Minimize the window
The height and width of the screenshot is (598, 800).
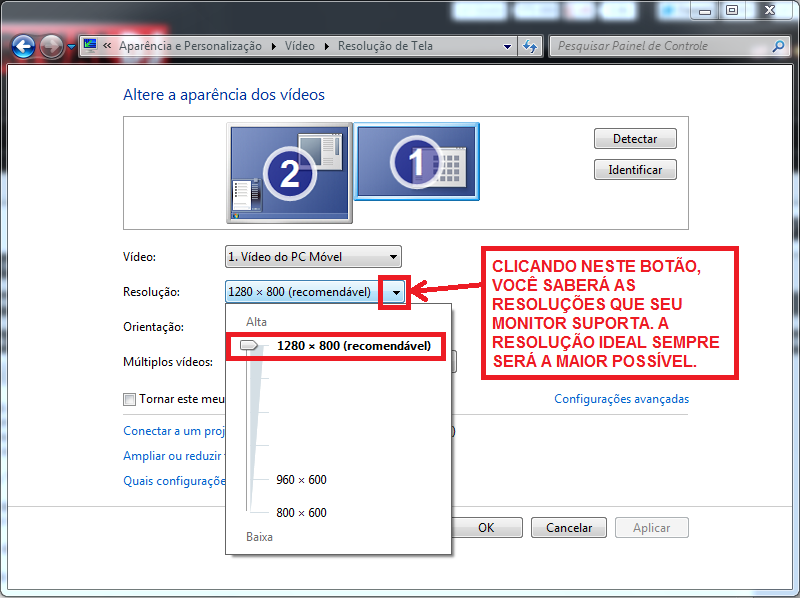point(705,10)
